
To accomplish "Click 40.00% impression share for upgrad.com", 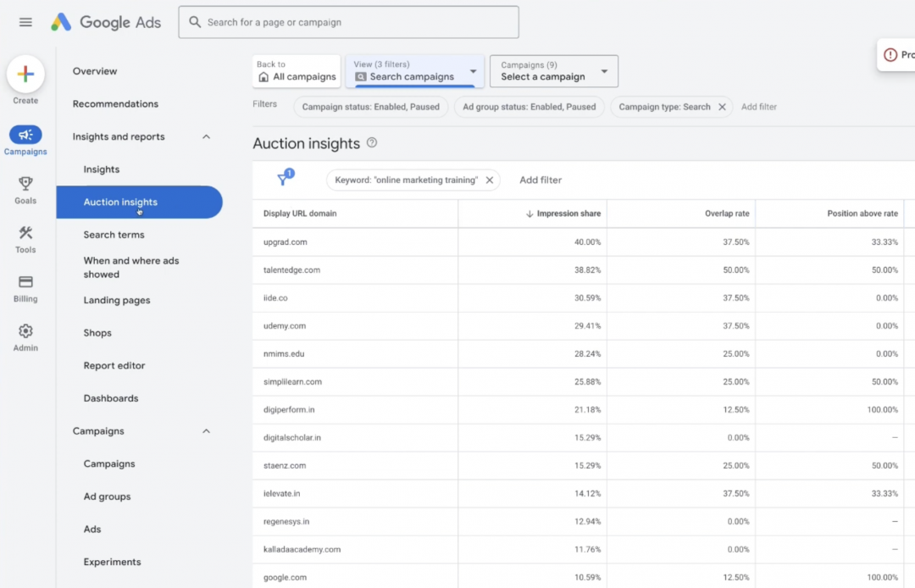I will (x=587, y=242).
